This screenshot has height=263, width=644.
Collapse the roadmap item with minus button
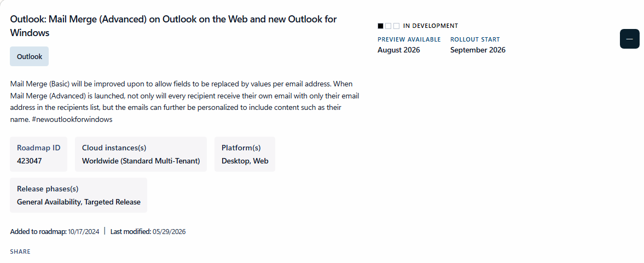coord(629,39)
